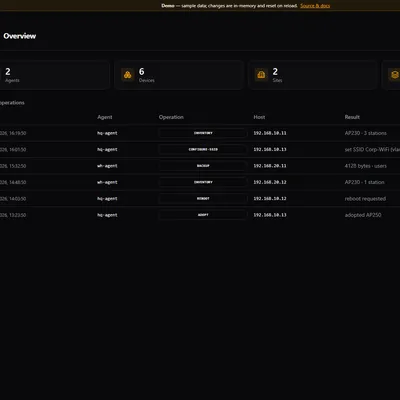Open the 2 Sites summary card
This screenshot has width=400, height=400.
pos(313,75)
